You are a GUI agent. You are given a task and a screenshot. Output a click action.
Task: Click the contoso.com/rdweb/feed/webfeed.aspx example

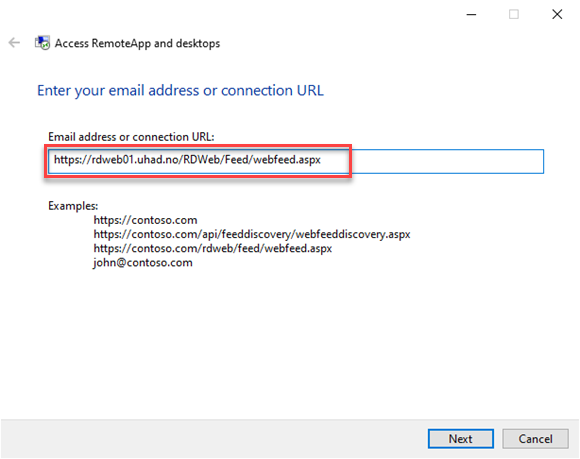coord(213,248)
